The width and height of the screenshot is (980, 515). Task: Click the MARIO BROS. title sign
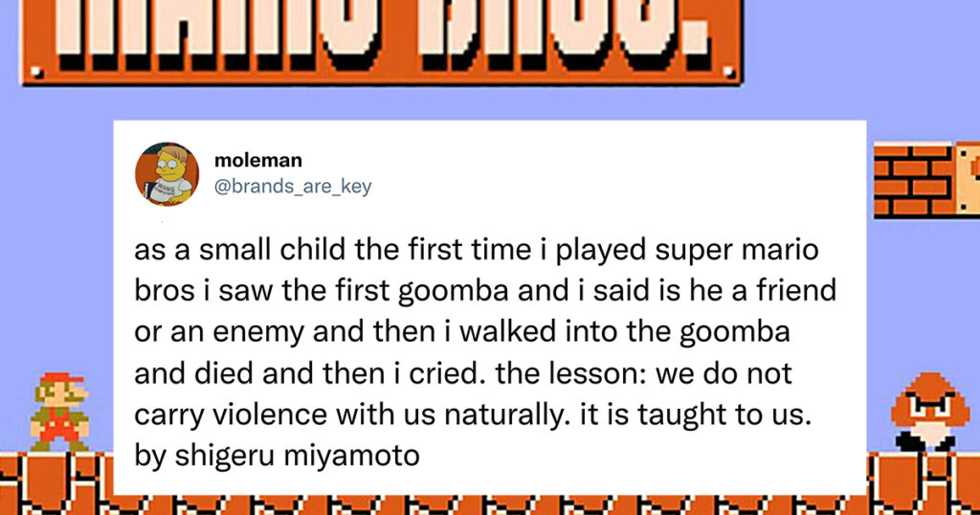pyautogui.click(x=383, y=41)
